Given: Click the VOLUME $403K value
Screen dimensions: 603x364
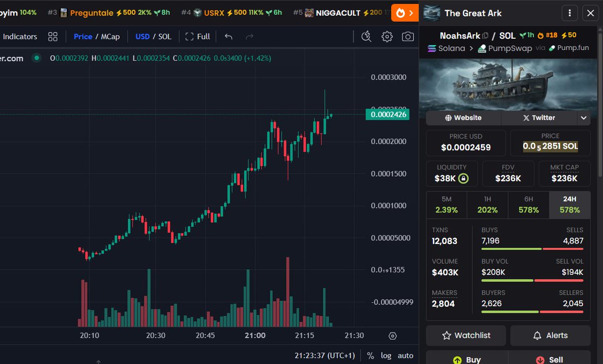Looking at the screenshot, I should point(445,273).
